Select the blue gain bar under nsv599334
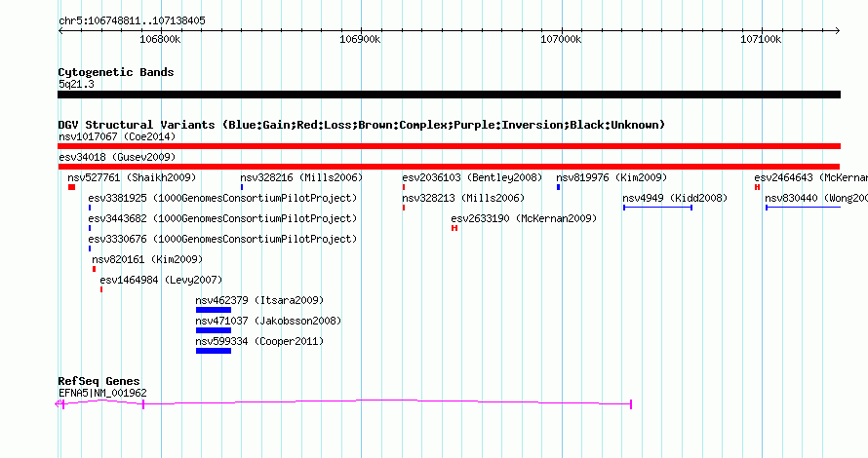The height and width of the screenshot is (458, 868). click(214, 351)
